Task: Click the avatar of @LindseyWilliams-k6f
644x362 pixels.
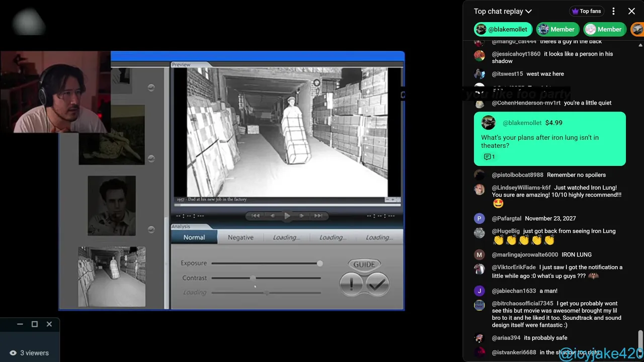Action: (x=479, y=190)
